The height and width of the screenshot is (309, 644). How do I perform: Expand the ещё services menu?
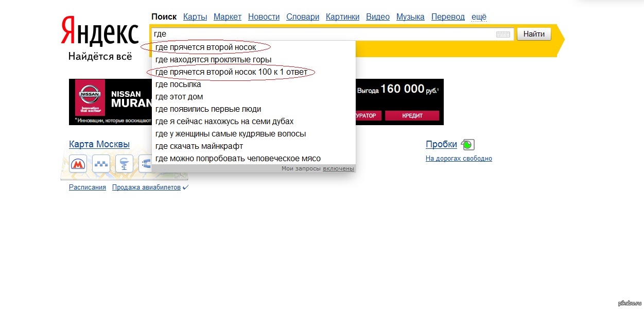(479, 17)
